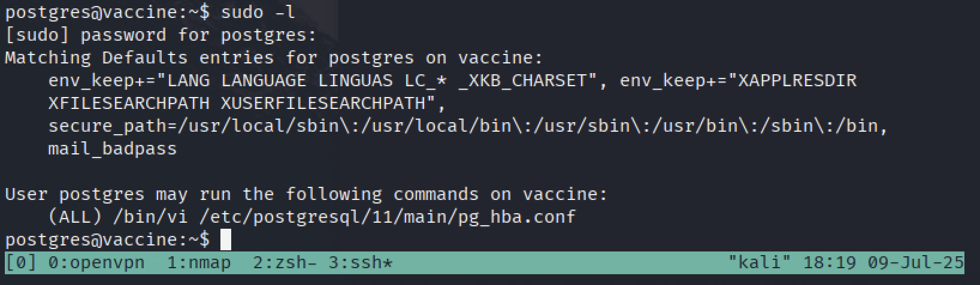Click the [sudo] password for postgres line
Screen dimensions: 980x285
pyautogui.click(x=161, y=35)
